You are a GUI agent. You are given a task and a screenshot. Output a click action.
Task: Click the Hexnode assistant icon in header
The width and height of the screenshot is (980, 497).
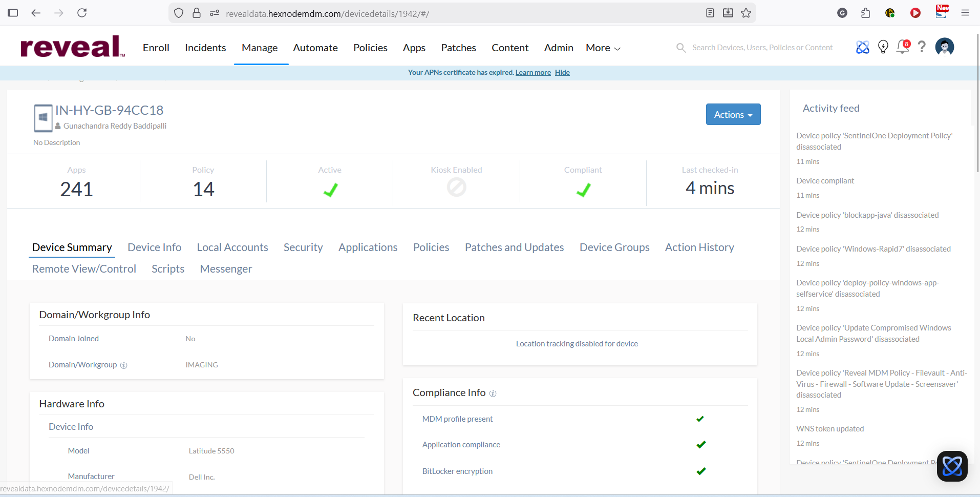[862, 47]
